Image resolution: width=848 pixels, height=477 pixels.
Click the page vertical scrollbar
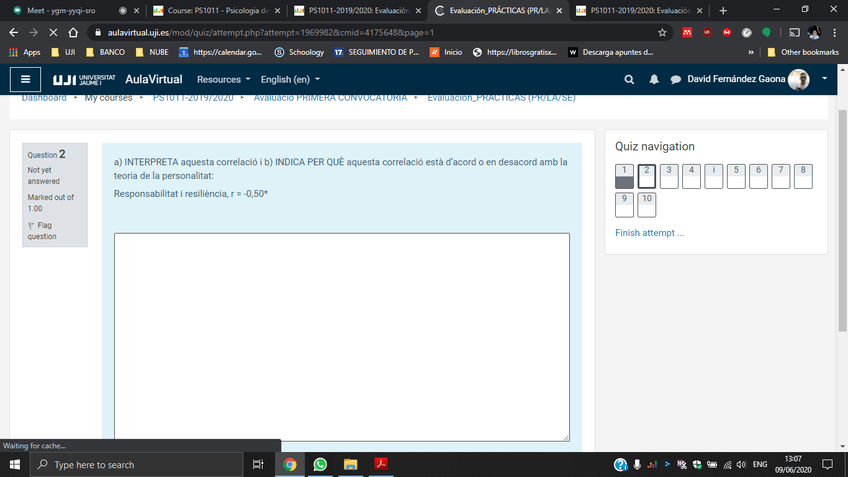(x=843, y=221)
